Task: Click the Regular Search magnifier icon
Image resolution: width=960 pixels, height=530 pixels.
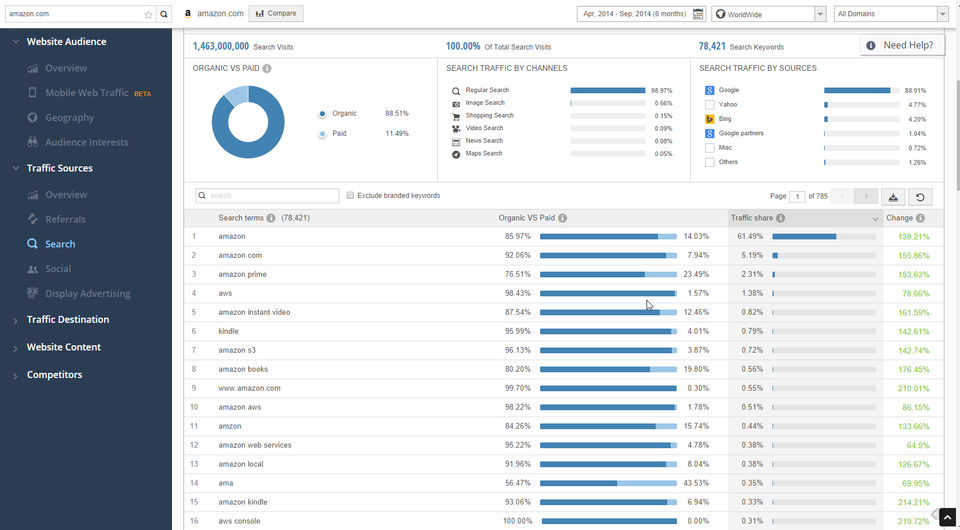Action: coord(456,91)
